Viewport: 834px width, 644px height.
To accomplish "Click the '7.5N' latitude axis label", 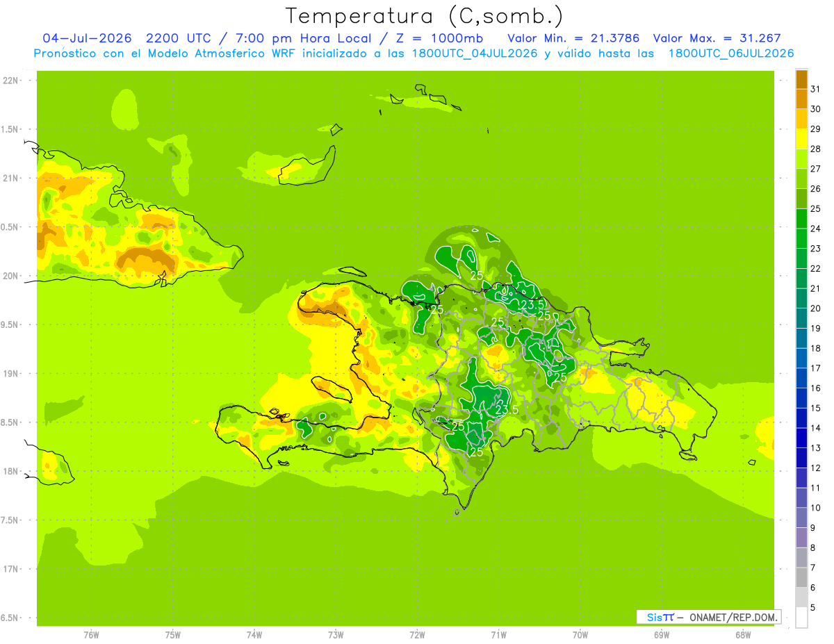I will point(10,520).
